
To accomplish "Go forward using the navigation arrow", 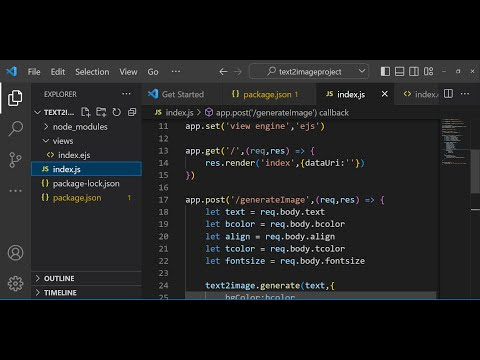I will pyautogui.click(x=238, y=71).
